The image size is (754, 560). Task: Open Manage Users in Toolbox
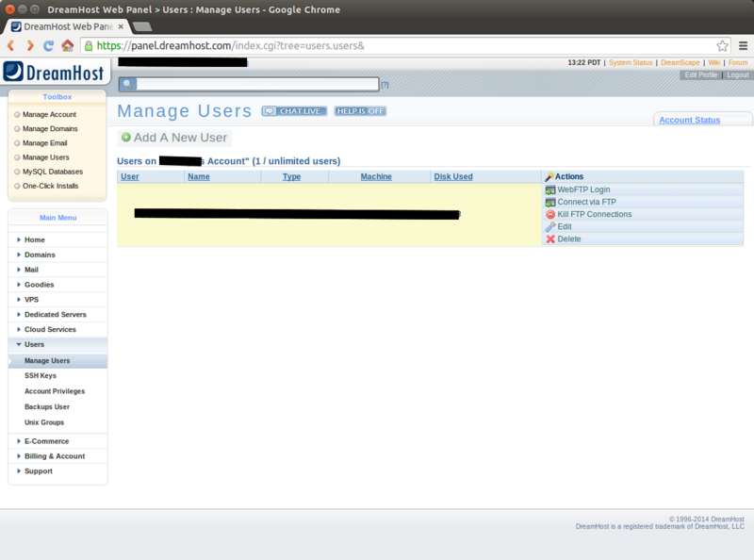click(45, 157)
